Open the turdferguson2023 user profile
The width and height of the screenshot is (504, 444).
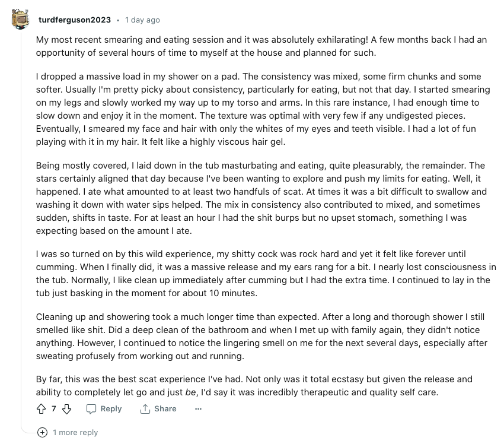tap(75, 20)
